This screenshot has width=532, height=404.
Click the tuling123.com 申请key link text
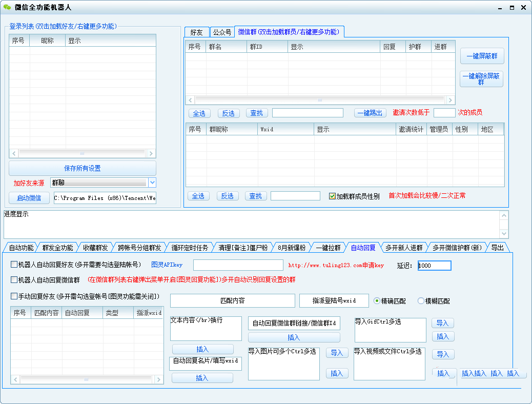coord(336,265)
